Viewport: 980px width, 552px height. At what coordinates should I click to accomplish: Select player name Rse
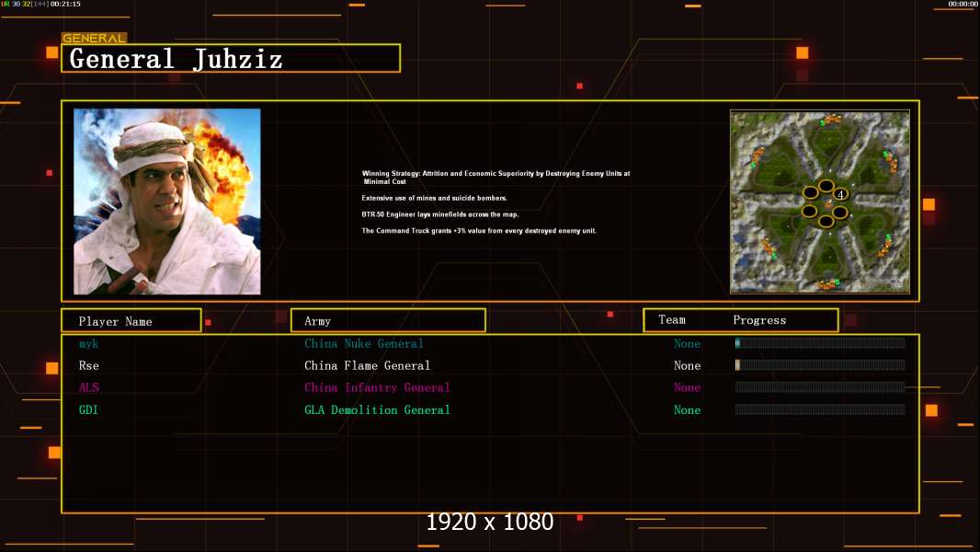(x=89, y=366)
